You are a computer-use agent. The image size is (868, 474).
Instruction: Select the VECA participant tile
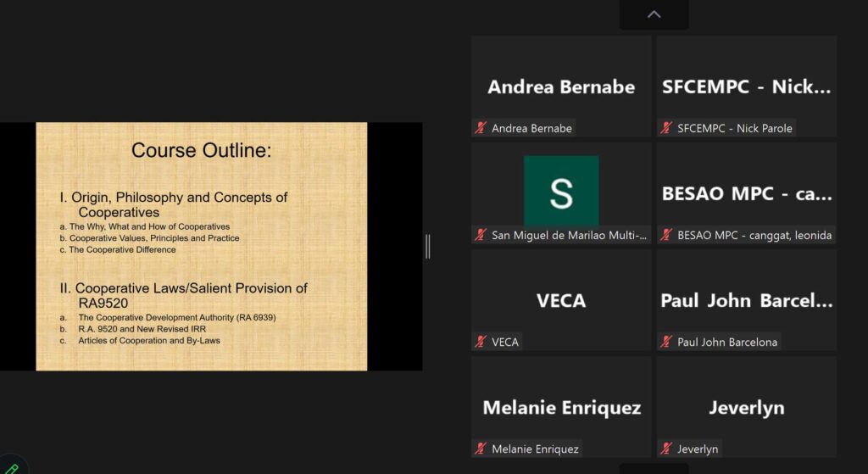click(561, 300)
